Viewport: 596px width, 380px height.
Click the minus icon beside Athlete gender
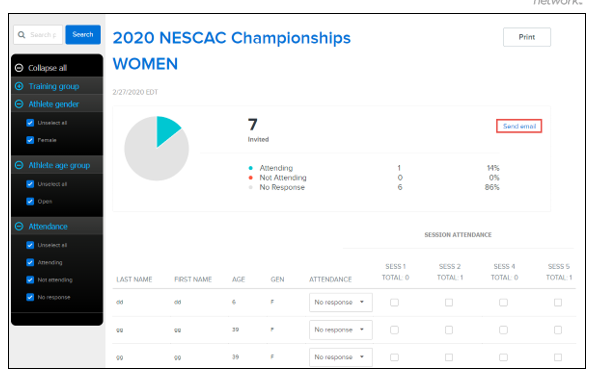coord(19,104)
